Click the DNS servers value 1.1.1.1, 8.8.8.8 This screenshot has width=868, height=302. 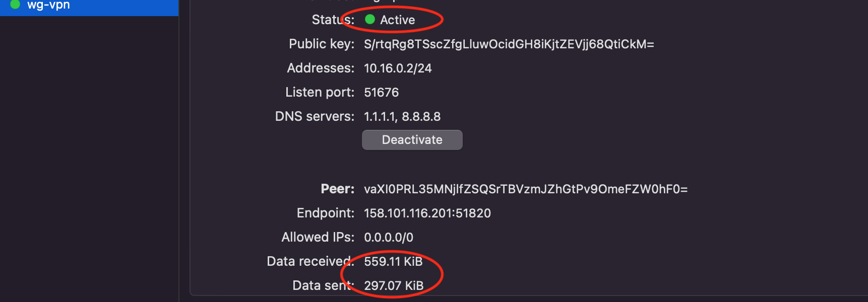click(402, 117)
